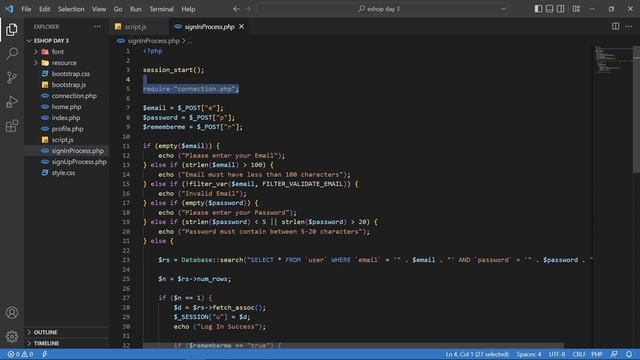
Task: Toggle the secondary side bar layout icon
Action: (560, 9)
